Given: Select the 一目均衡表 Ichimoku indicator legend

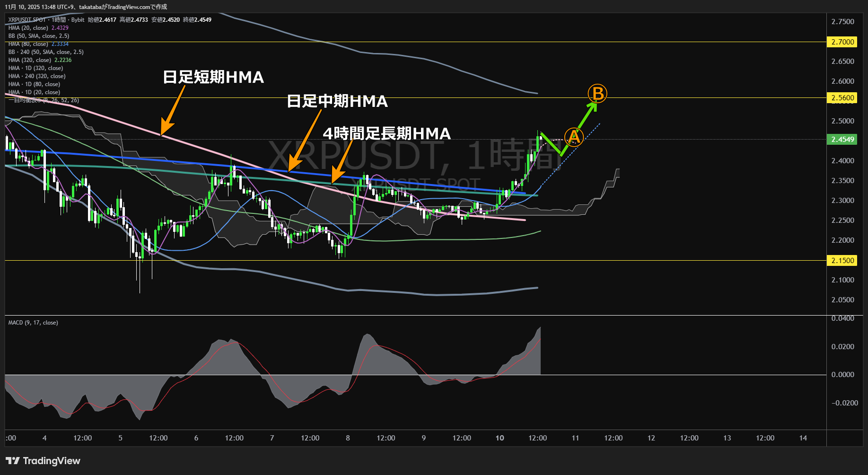Looking at the screenshot, I should [x=44, y=100].
